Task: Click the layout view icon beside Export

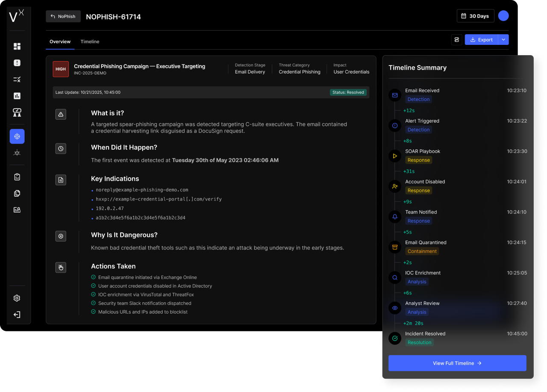Action: click(x=457, y=40)
